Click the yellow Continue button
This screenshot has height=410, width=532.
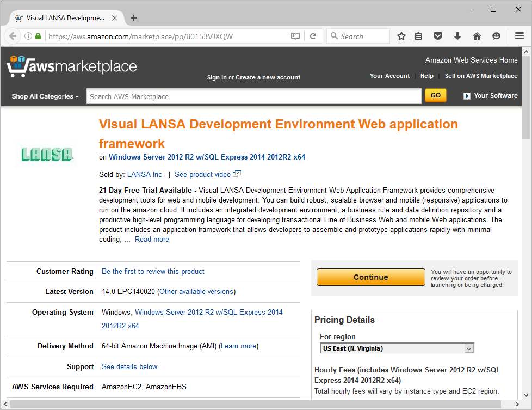coord(371,277)
